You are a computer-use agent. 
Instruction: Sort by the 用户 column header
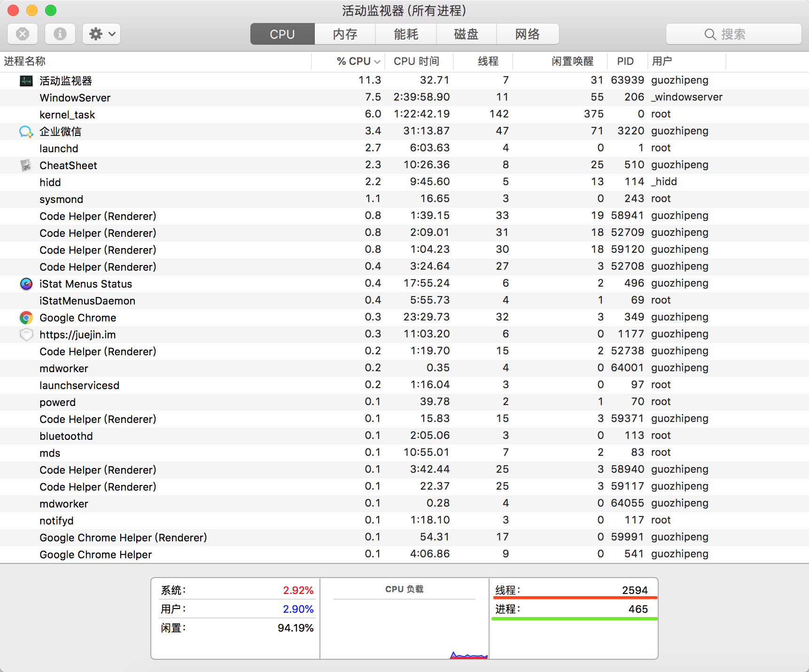tap(687, 61)
